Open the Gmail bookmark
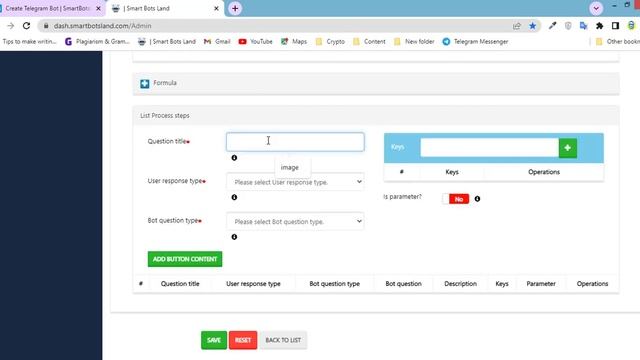This screenshot has height=360, width=640. coord(217,42)
